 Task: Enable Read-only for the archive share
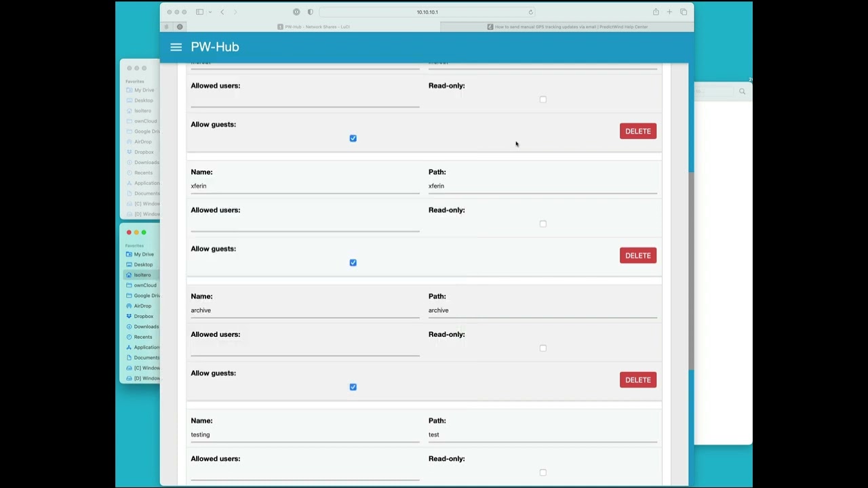coord(542,348)
